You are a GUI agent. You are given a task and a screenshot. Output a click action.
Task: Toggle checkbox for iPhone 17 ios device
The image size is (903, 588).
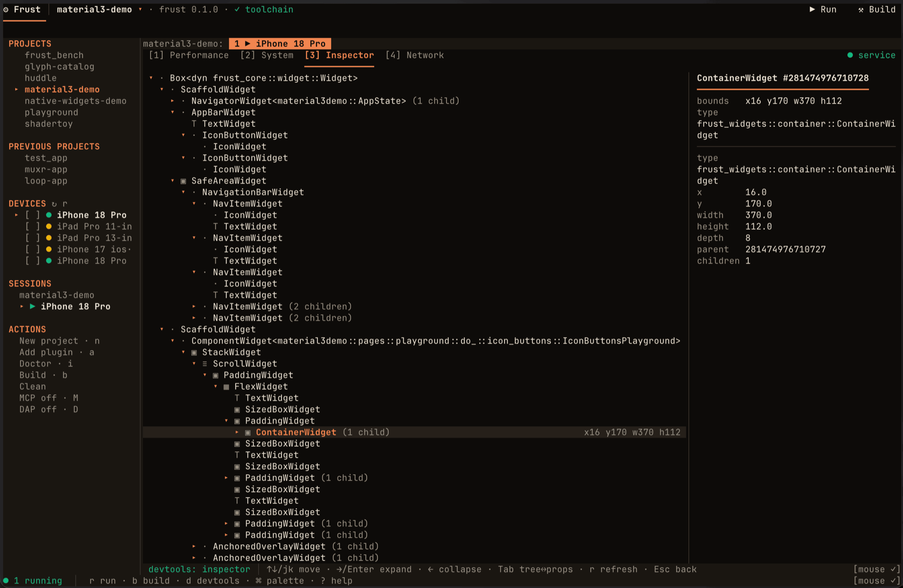point(33,249)
